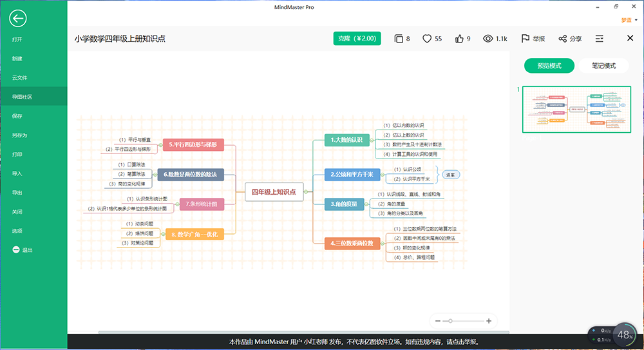Select node 3.角的度量
The height and width of the screenshot is (350, 644).
coord(344,204)
